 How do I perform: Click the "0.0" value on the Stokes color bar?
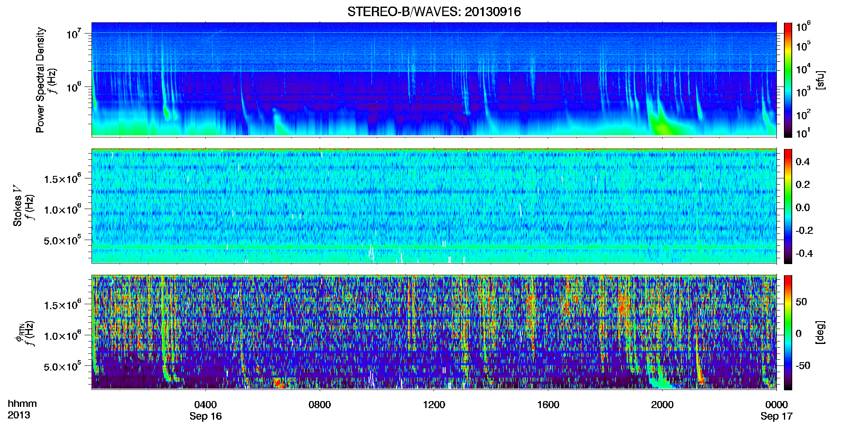pos(803,208)
